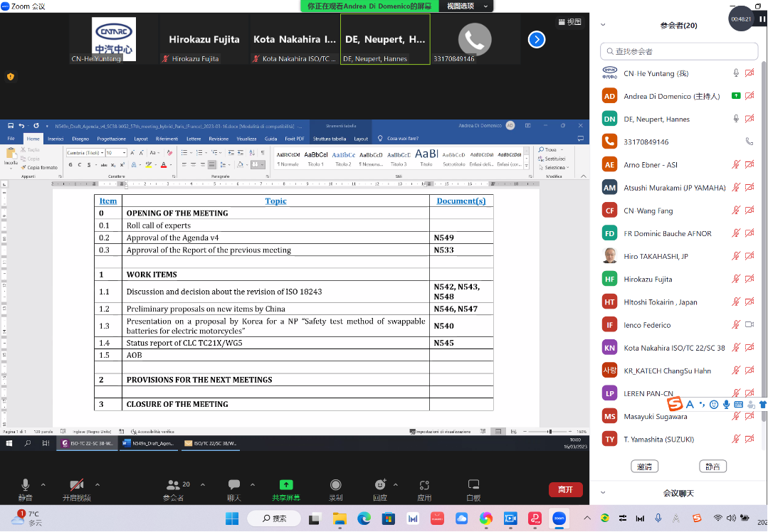Open the Whiteboard (白板) icon
Viewport: 768px width, 532px height.
473,486
